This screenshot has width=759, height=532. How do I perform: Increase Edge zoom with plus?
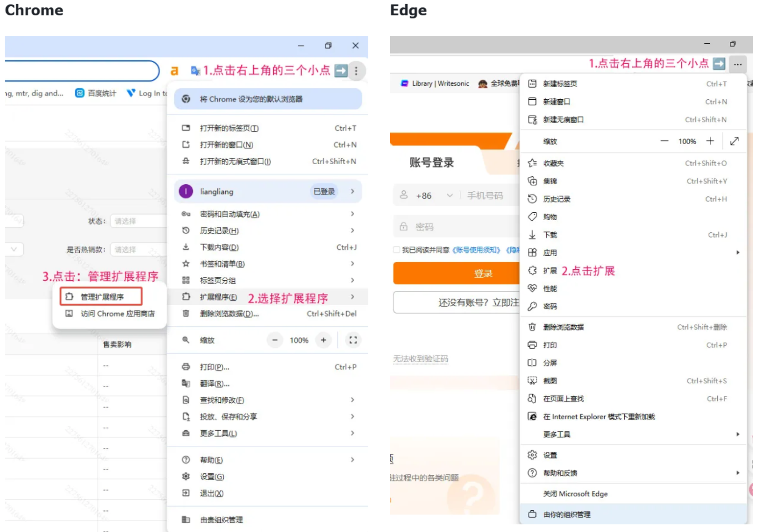pyautogui.click(x=710, y=141)
